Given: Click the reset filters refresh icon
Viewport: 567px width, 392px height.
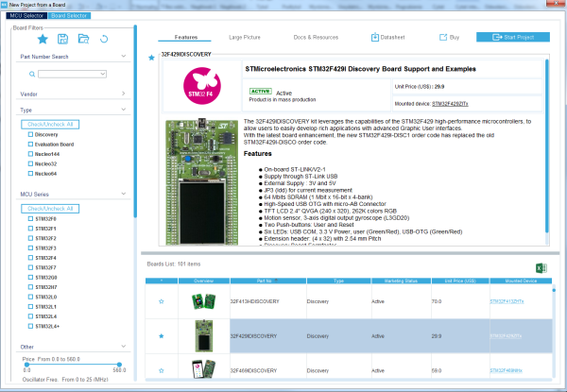Looking at the screenshot, I should [105, 39].
